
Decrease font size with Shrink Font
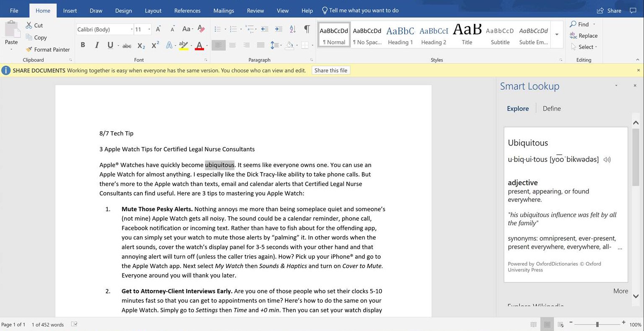pos(172,29)
